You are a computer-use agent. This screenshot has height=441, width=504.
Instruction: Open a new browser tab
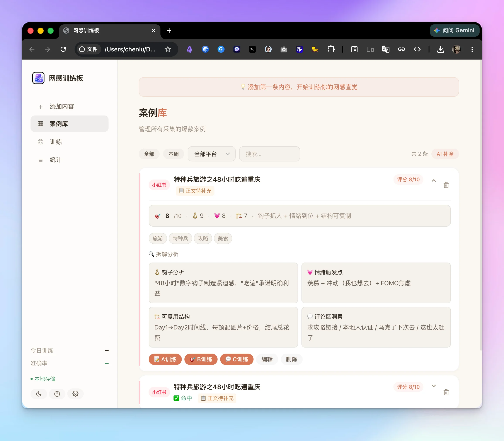coord(169,31)
